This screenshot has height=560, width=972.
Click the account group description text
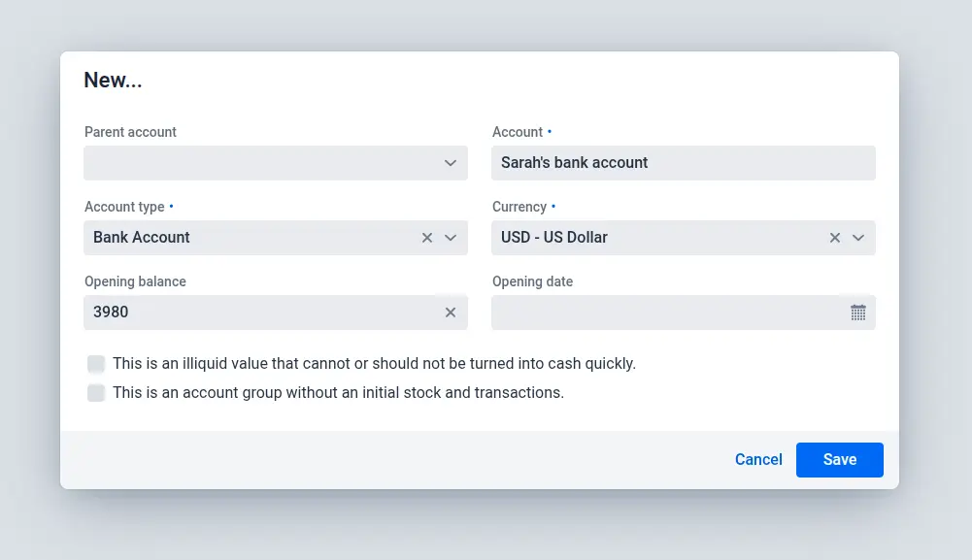point(338,393)
